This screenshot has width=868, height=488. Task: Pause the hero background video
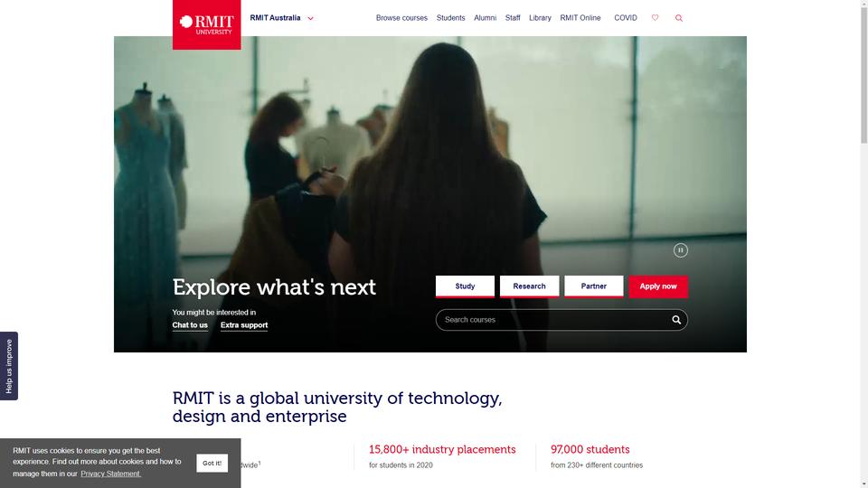(x=680, y=250)
